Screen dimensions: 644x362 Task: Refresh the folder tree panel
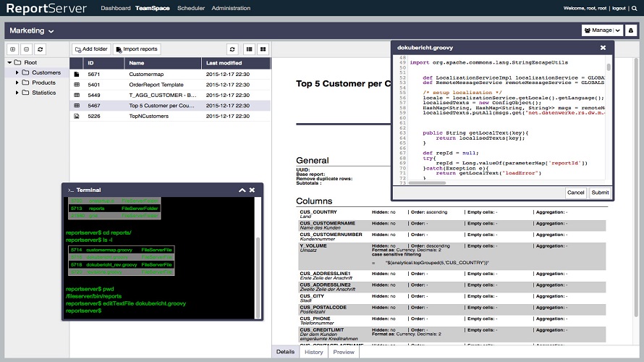click(x=40, y=49)
